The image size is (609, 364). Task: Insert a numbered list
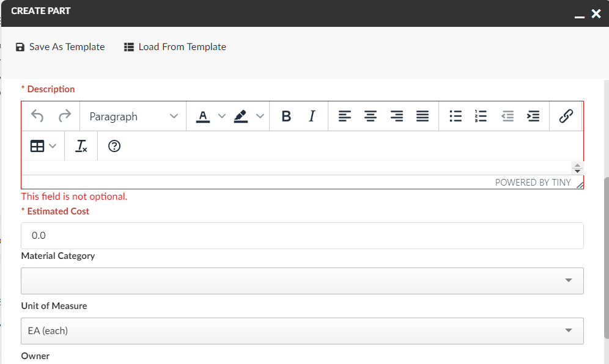click(x=481, y=116)
